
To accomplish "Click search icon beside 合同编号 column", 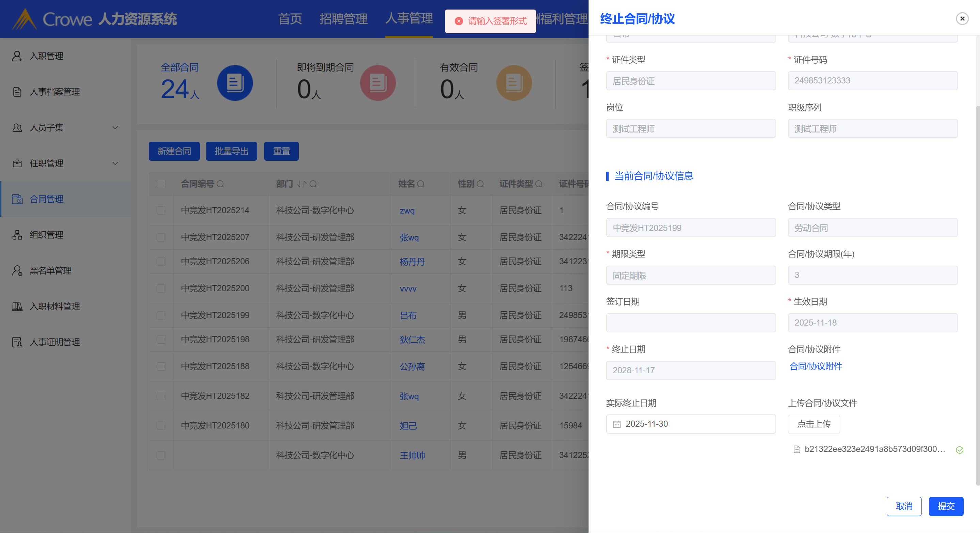I will click(x=220, y=184).
